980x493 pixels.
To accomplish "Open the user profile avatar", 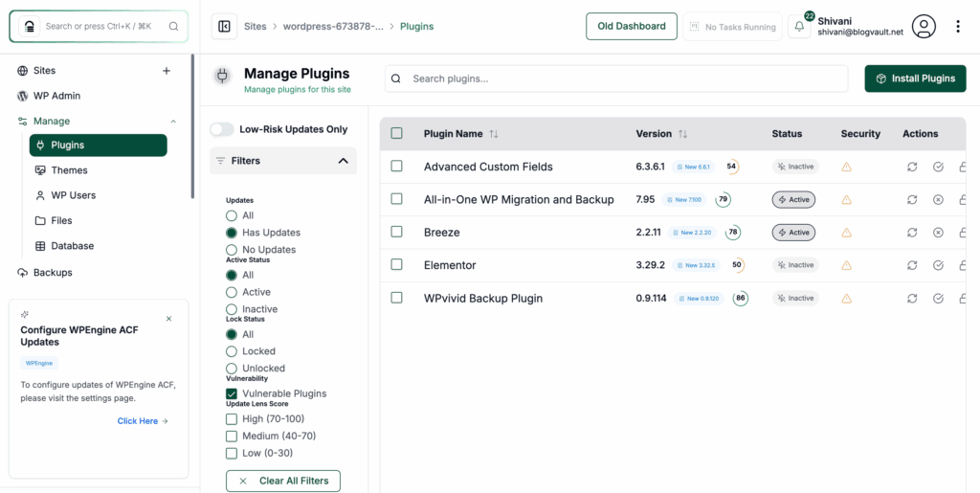I will pyautogui.click(x=924, y=26).
